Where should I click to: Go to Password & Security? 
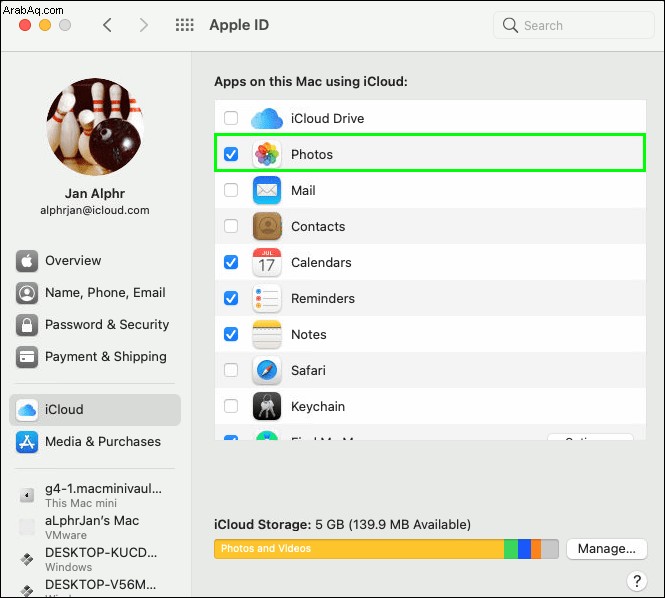95,325
